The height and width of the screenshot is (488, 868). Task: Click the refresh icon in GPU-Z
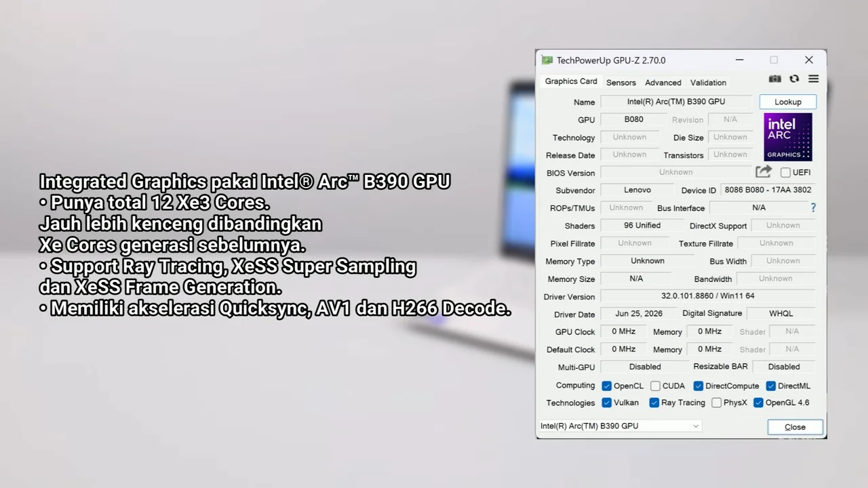click(794, 79)
